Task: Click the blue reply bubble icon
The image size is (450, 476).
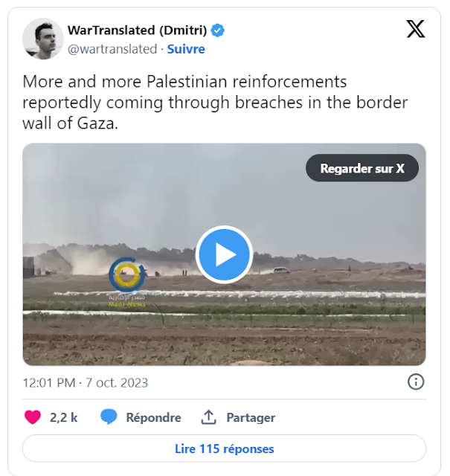Action: [109, 416]
